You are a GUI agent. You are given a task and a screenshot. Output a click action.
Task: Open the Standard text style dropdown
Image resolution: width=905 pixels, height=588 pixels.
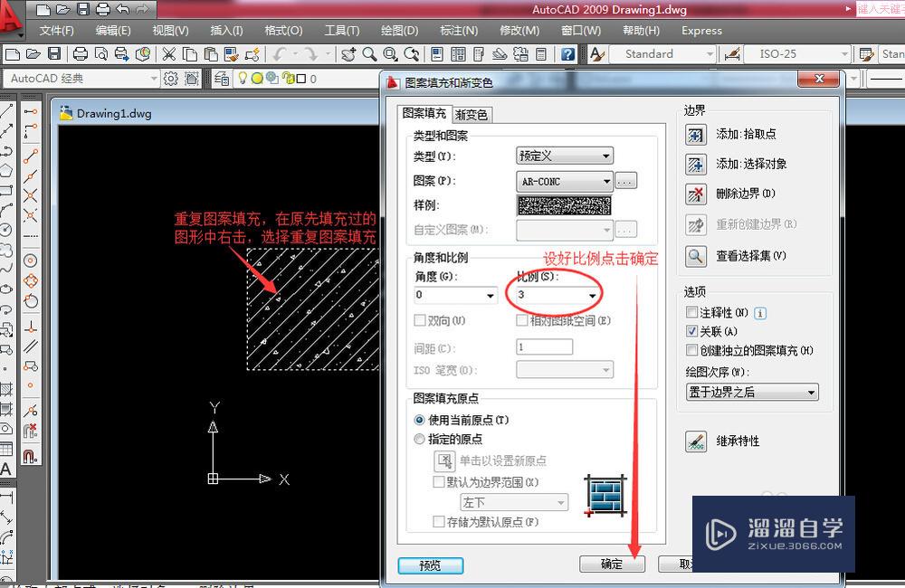coord(662,54)
